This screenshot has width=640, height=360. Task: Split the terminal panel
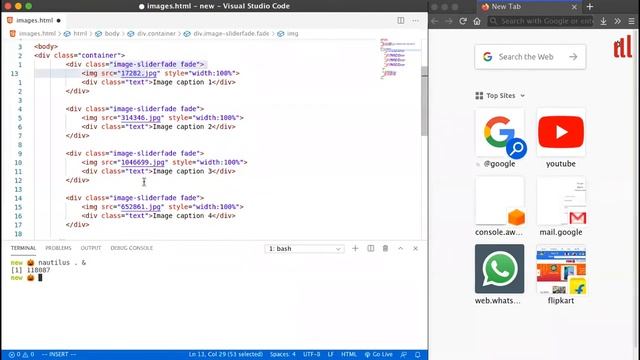[371, 248]
